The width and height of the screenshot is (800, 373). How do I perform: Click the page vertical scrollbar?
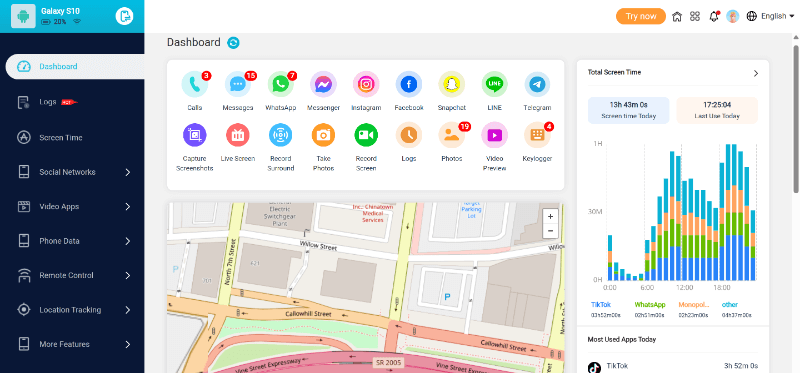[x=796, y=119]
